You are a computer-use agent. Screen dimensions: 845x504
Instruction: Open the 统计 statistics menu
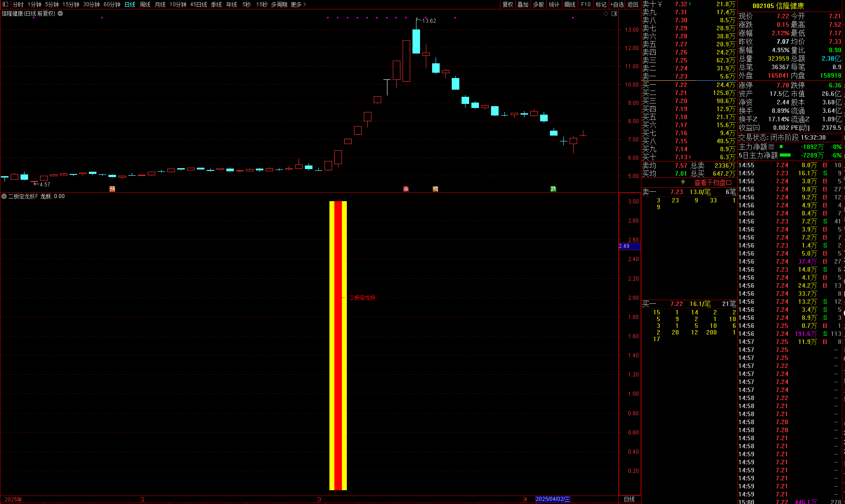coord(554,4)
